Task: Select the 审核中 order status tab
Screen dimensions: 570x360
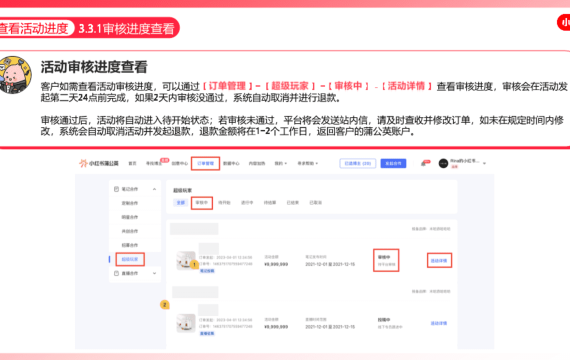Action: coord(202,203)
